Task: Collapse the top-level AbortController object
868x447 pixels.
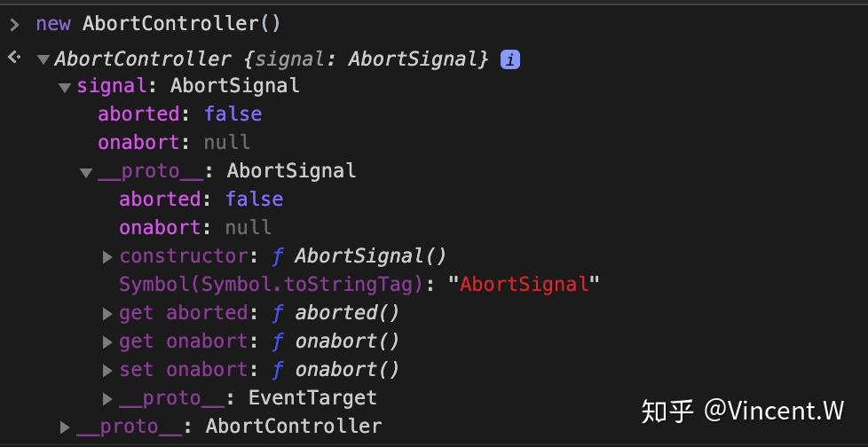Action: (x=43, y=59)
